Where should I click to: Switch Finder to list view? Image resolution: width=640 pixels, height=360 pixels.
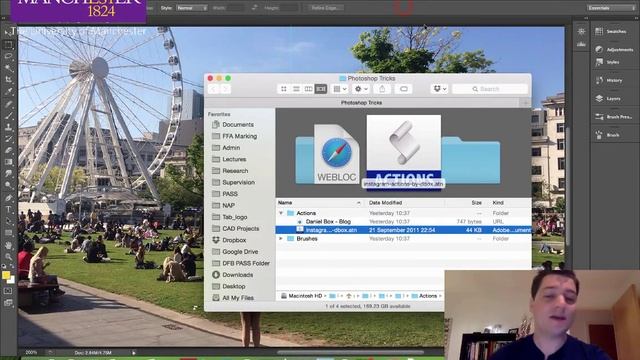(296, 89)
